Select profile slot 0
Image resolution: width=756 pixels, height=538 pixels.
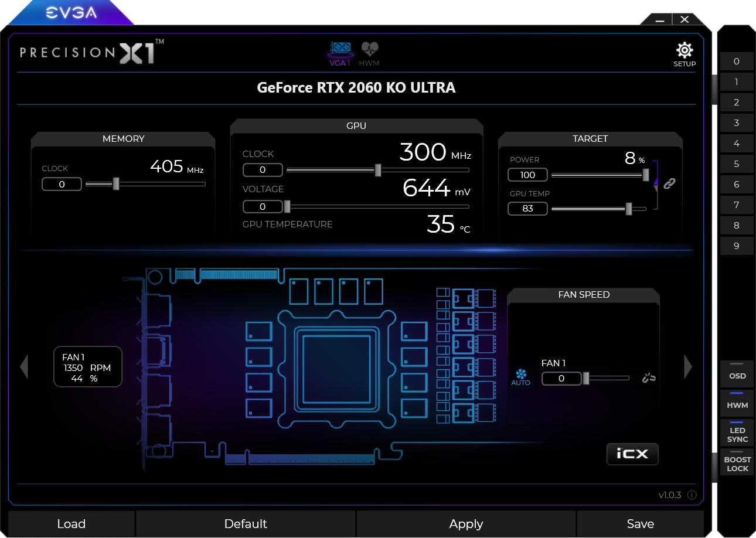coord(737,62)
